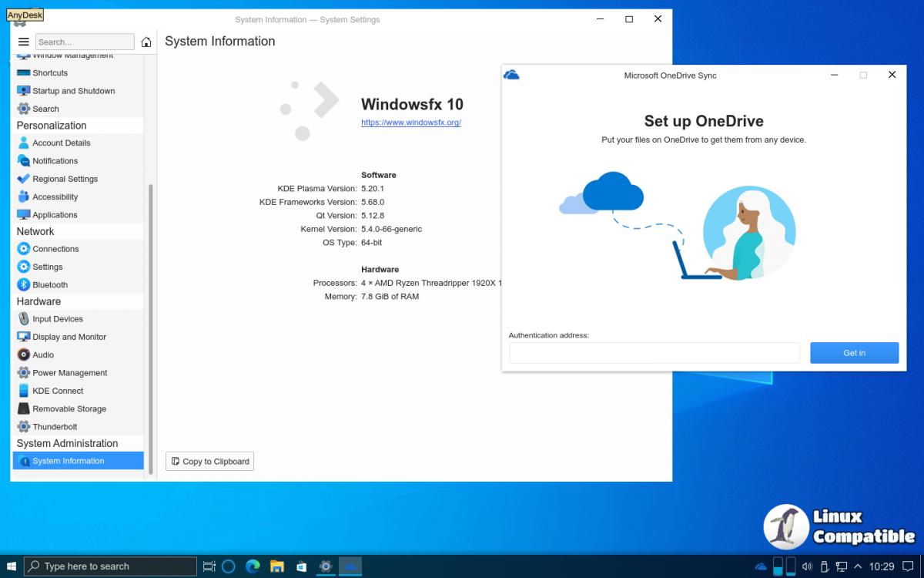Open the windowsfx.org link
The height and width of the screenshot is (578, 924).
point(411,123)
